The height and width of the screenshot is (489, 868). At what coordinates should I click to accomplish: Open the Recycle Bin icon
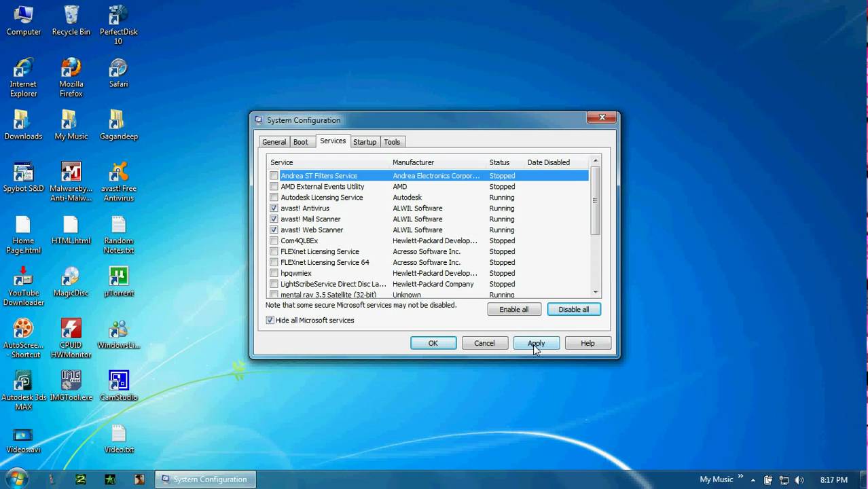[x=71, y=20]
